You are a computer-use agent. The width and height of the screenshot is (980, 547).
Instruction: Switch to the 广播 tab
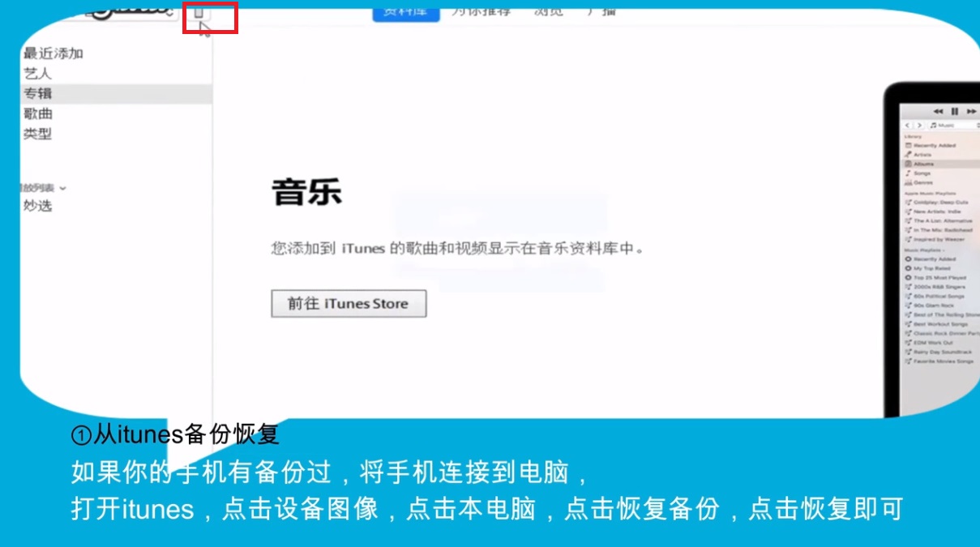tap(601, 11)
